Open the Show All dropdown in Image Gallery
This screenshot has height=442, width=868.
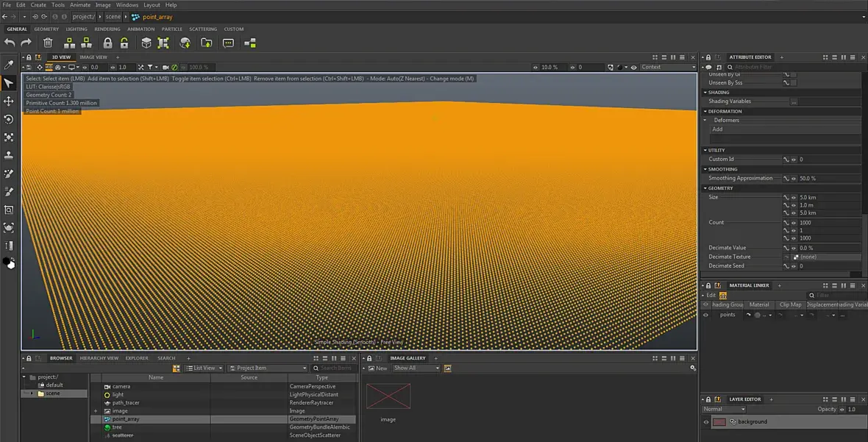[416, 368]
